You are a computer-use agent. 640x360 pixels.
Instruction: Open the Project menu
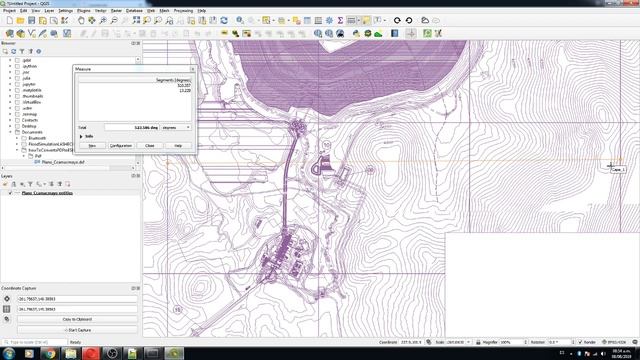tap(9, 11)
